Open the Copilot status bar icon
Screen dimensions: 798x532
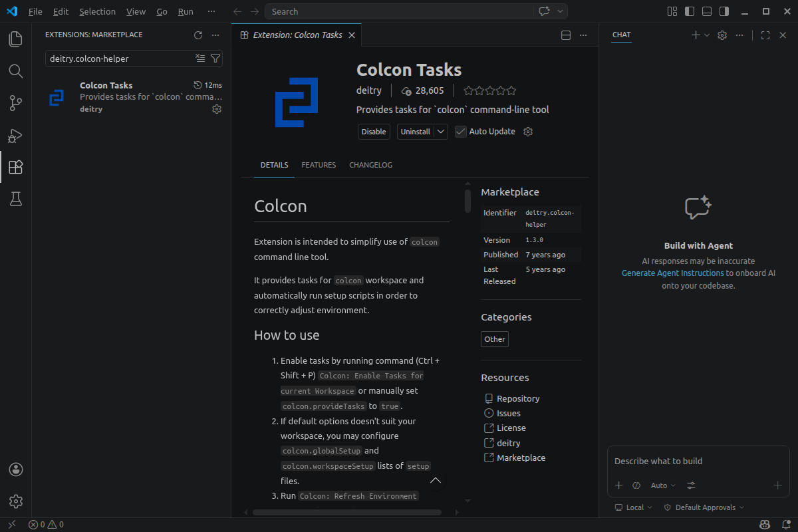765,525
